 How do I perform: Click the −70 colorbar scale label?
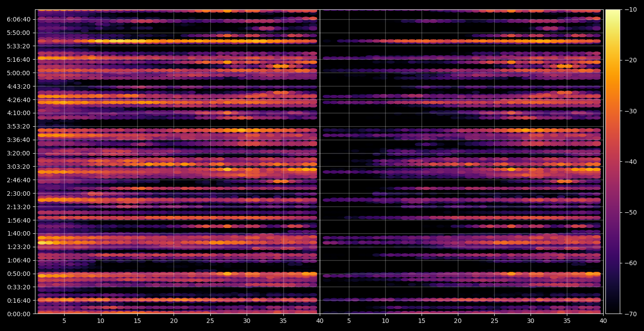[x=630, y=314]
